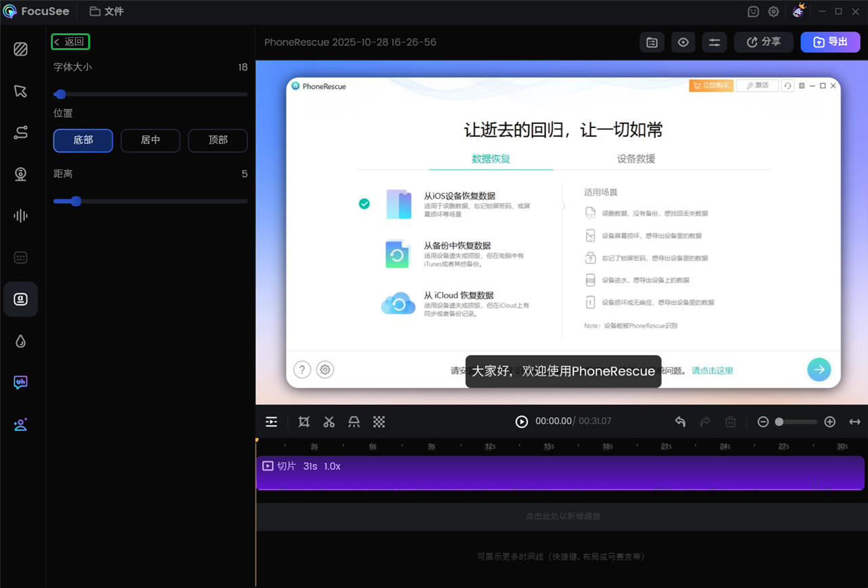Image resolution: width=868 pixels, height=588 pixels.
Task: Click the 点击此处以新增缩放 zoom track
Action: pos(562,516)
